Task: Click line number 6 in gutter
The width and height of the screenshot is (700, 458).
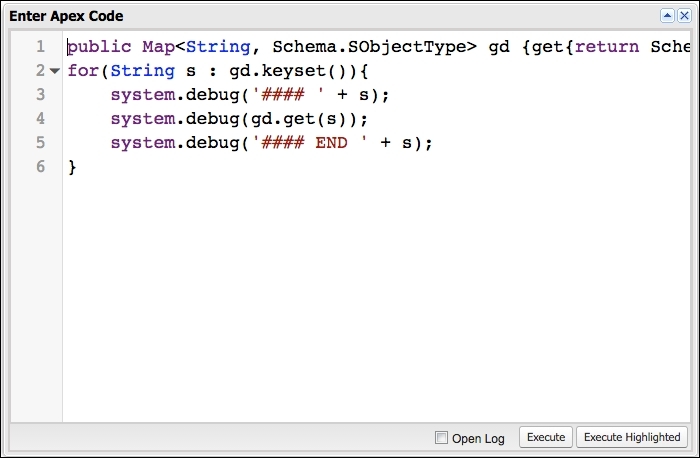Action: tap(40, 167)
